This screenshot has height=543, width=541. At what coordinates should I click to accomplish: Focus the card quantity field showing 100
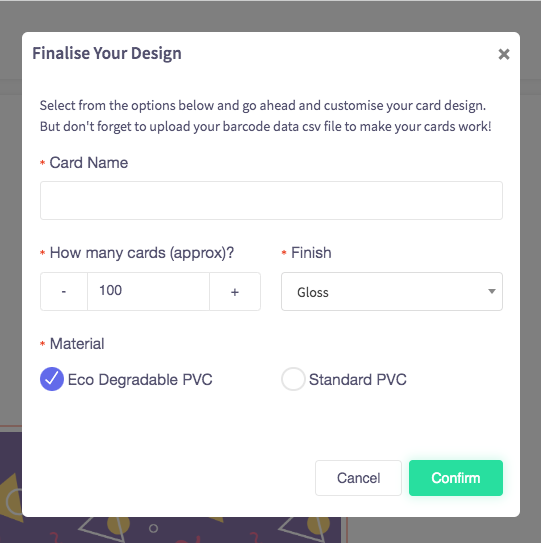pos(148,291)
